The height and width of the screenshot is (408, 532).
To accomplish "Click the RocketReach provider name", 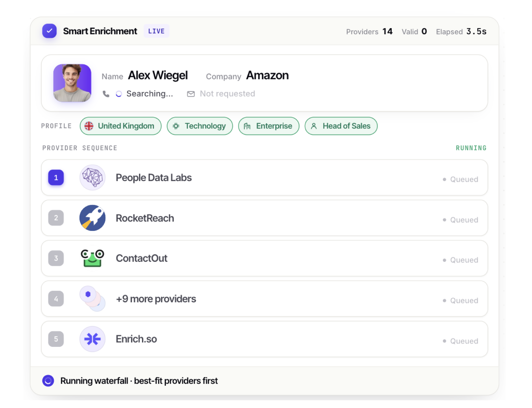I will [x=145, y=218].
